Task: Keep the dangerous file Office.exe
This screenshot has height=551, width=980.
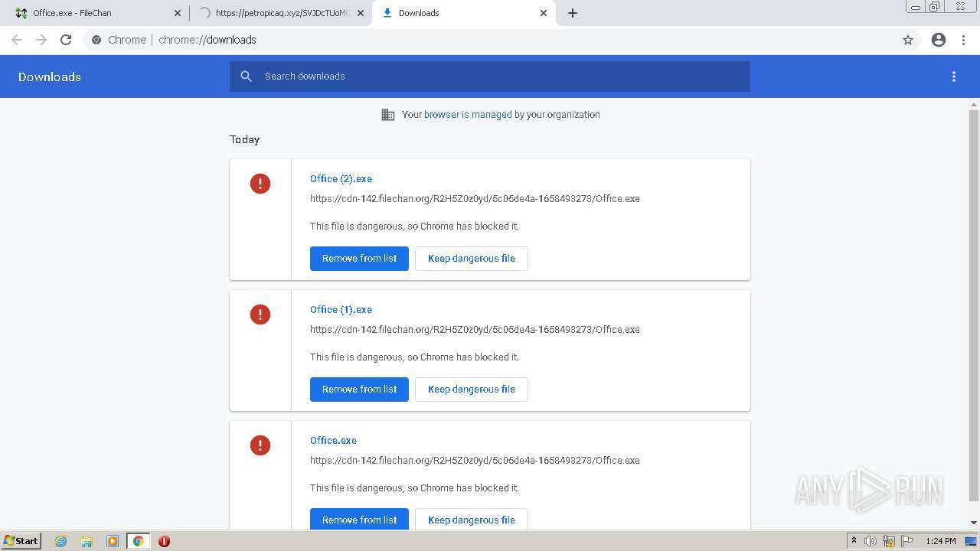Action: pos(472,520)
